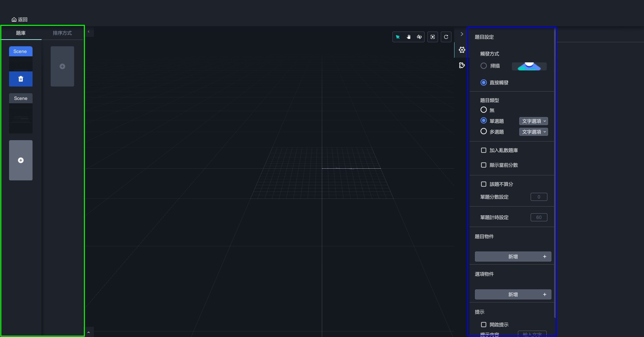The width and height of the screenshot is (644, 337).
Task: Click the focus-on-object frame icon
Action: click(433, 37)
